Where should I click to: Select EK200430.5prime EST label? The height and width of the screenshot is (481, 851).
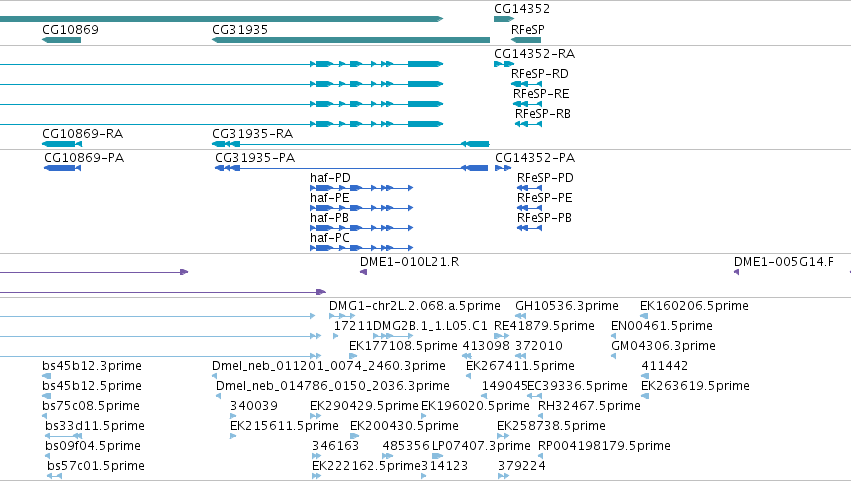pos(404,427)
